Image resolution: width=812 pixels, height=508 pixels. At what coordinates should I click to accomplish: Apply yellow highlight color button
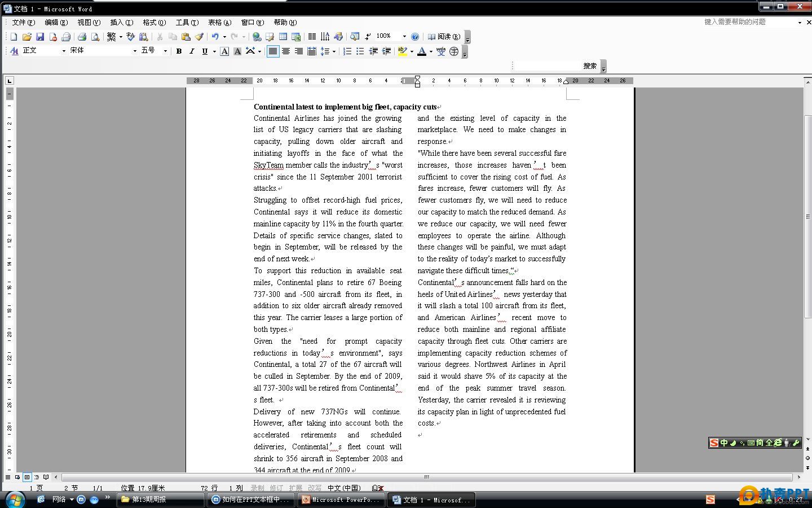402,51
